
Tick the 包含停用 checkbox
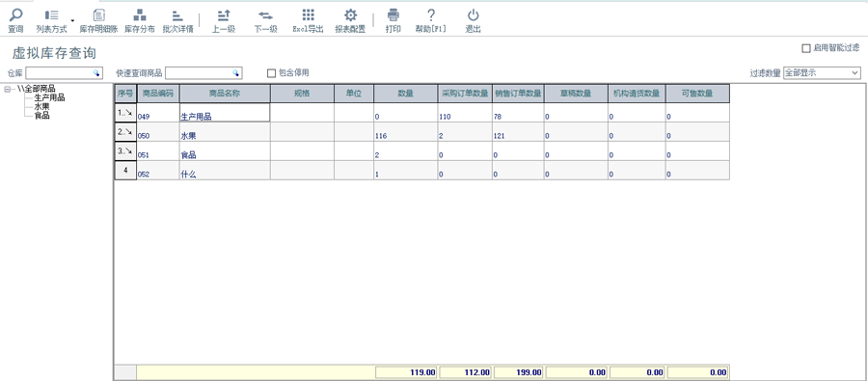[x=271, y=72]
